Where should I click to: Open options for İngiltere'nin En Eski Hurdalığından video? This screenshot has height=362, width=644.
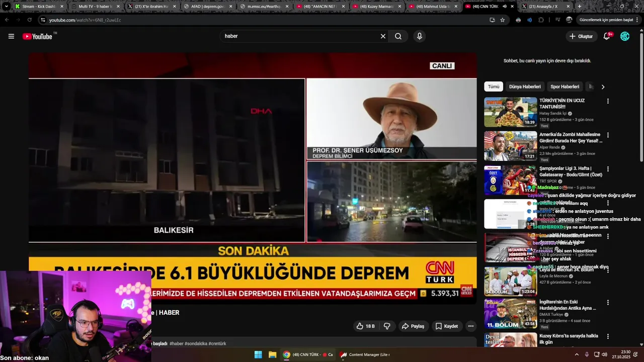click(608, 303)
